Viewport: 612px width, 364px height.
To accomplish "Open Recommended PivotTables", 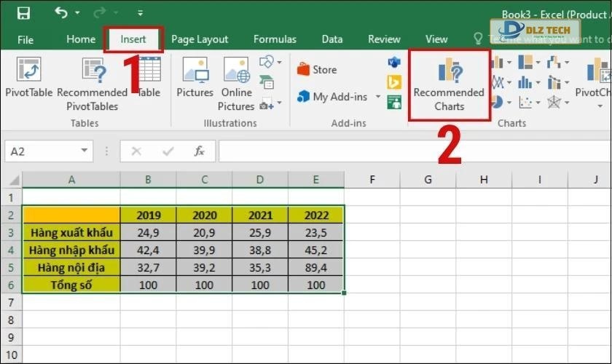I will 92,80.
